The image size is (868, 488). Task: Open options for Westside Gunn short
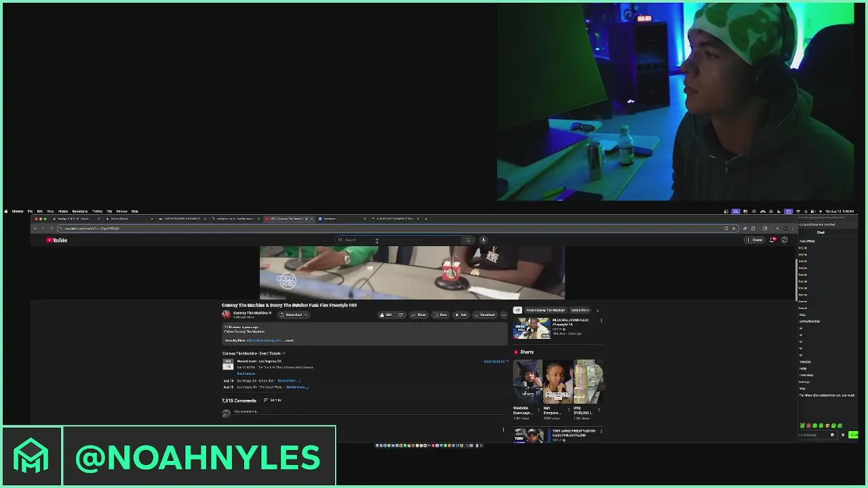point(538,409)
